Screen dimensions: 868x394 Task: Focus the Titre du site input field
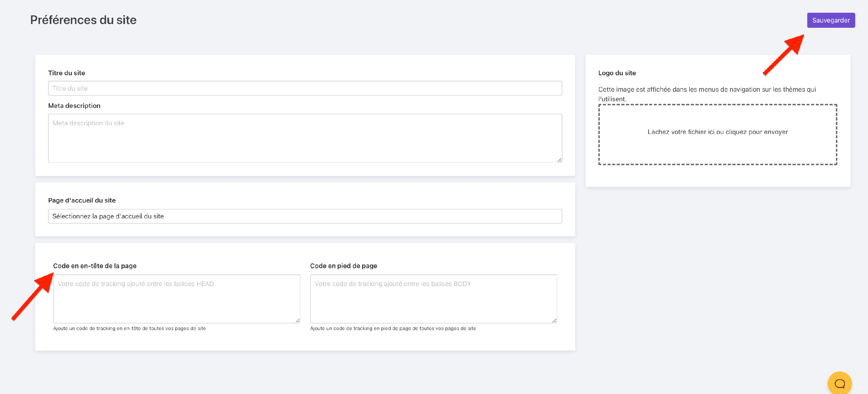(x=305, y=88)
